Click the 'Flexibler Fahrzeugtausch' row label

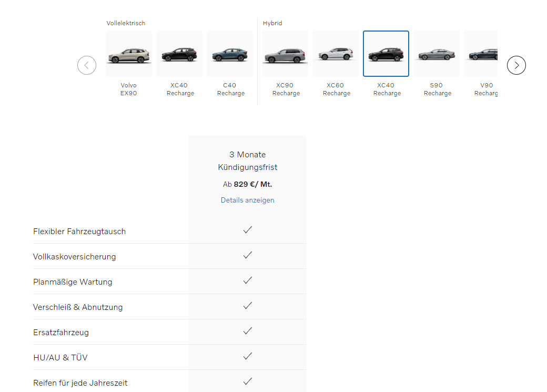(79, 232)
